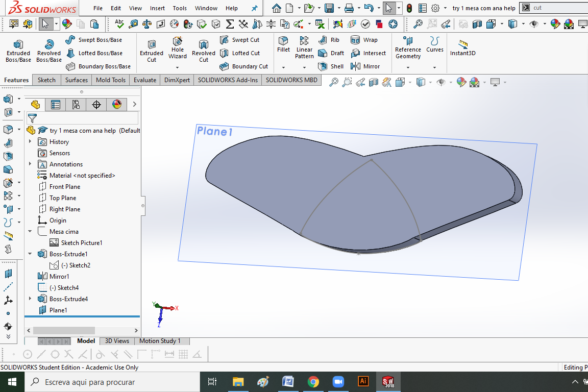588x392 pixels.
Task: Click the Reference Geometry button
Action: click(x=408, y=49)
